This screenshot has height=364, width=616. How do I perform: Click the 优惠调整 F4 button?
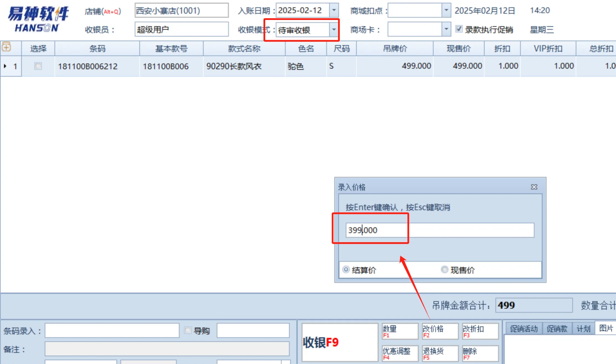[400, 353]
